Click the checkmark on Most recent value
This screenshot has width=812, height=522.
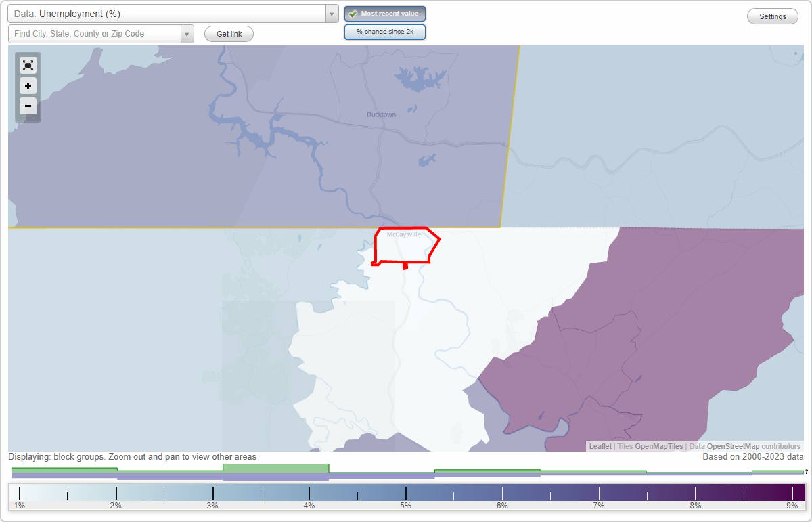click(x=352, y=14)
